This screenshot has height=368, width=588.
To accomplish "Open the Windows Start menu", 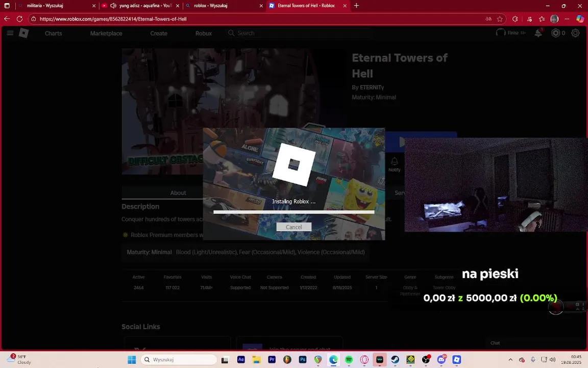I will [x=132, y=360].
